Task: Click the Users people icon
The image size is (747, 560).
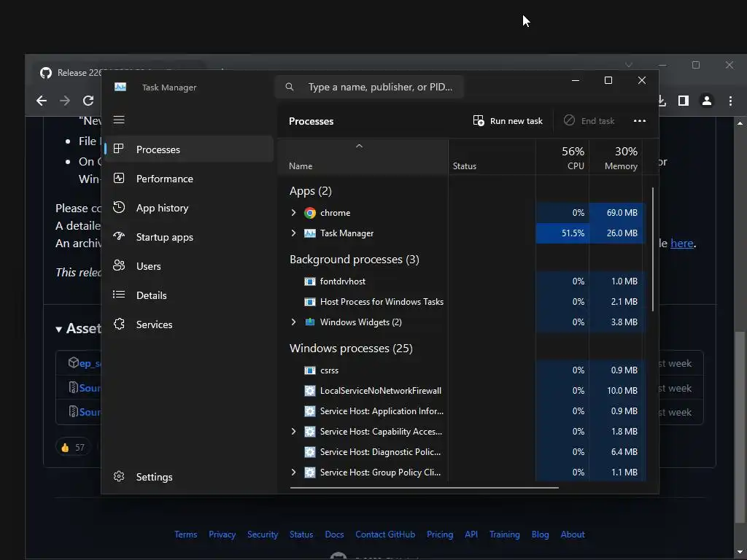Action: (x=119, y=265)
